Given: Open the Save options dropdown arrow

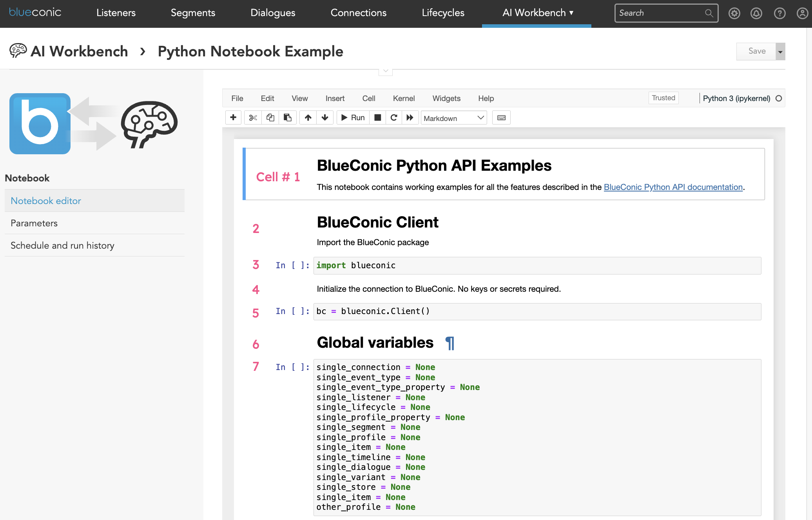Looking at the screenshot, I should point(780,51).
